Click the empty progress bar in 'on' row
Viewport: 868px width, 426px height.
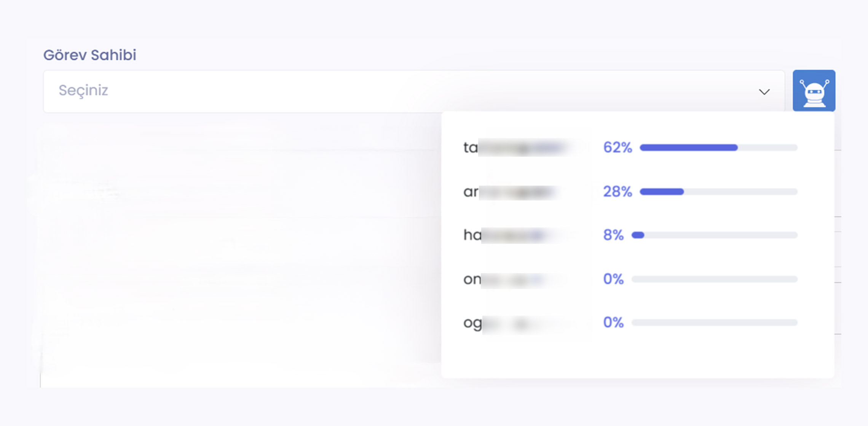(714, 280)
